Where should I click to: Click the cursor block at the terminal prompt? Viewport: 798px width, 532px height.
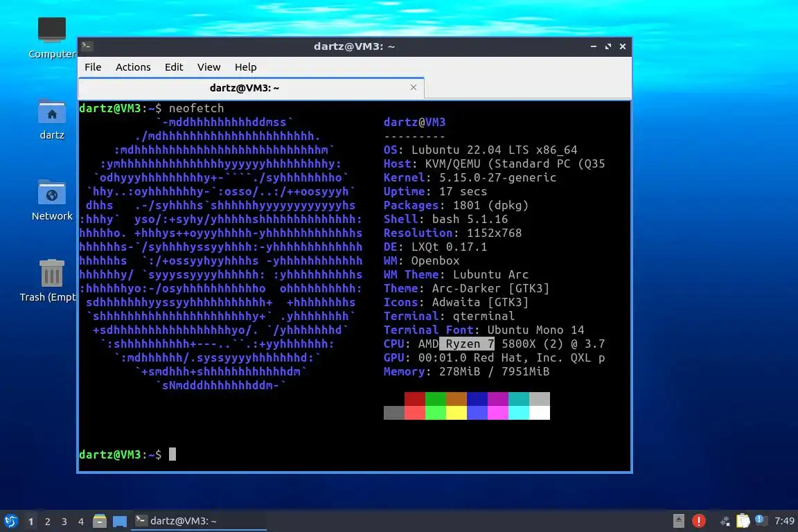click(172, 454)
